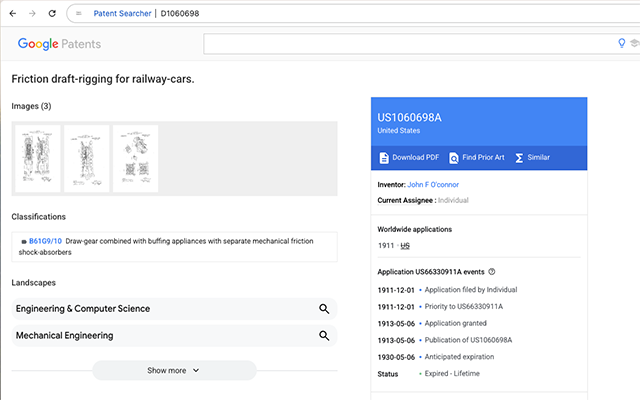Screen dimensions: 640x400
Task: Click the Similar label
Action: pyautogui.click(x=538, y=157)
